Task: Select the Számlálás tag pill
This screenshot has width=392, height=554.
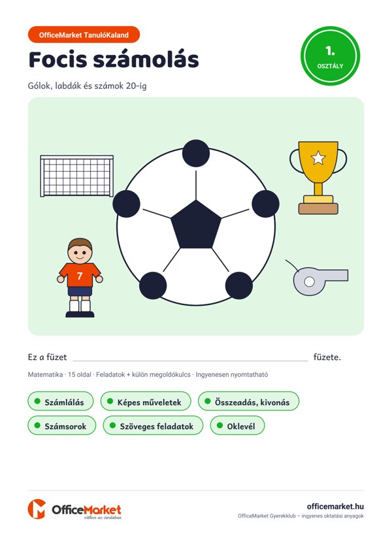Action: [61, 401]
